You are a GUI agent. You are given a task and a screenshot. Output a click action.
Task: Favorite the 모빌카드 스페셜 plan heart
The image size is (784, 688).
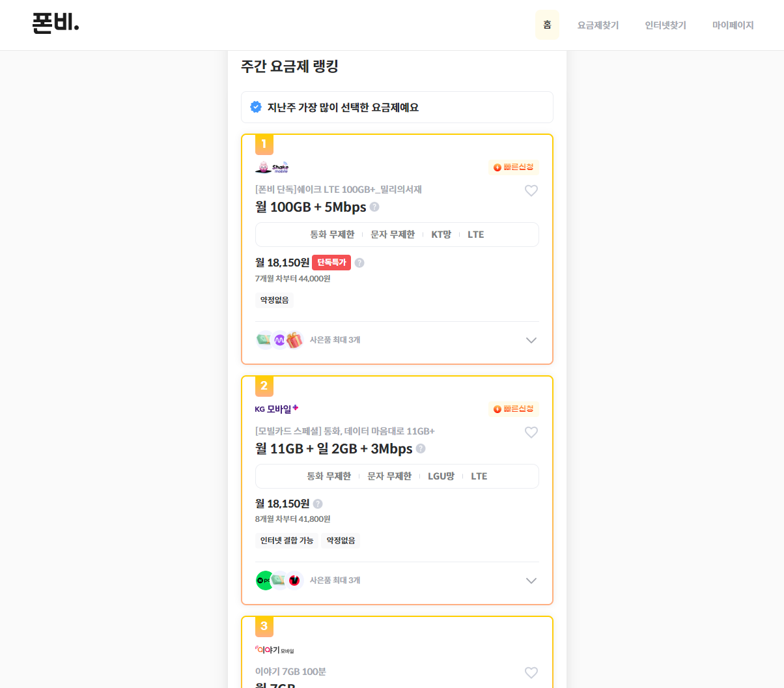click(531, 432)
